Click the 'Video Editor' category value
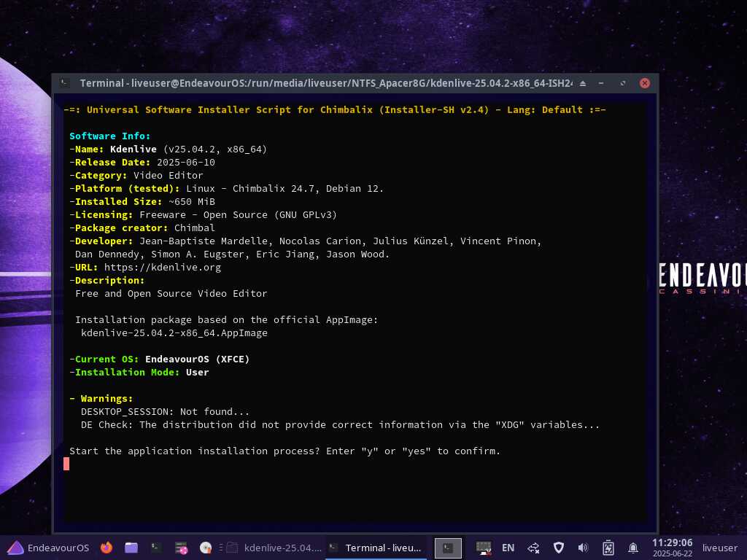 [169, 175]
